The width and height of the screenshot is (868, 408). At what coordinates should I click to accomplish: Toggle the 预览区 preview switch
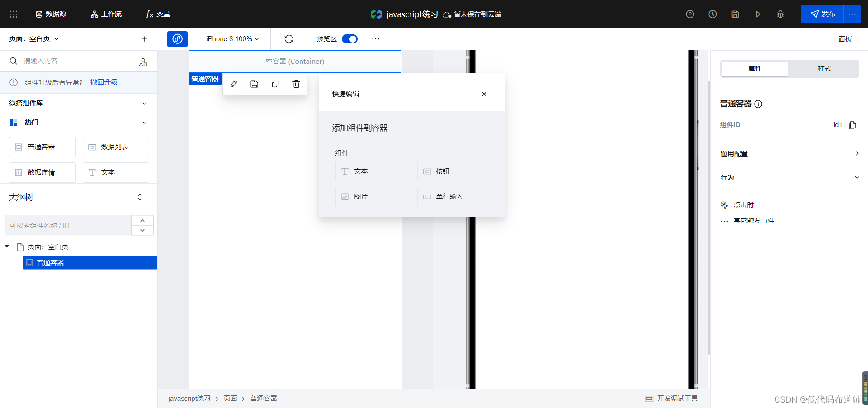(349, 39)
